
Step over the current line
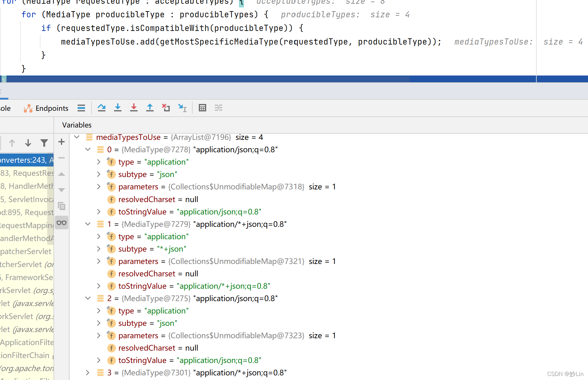102,108
